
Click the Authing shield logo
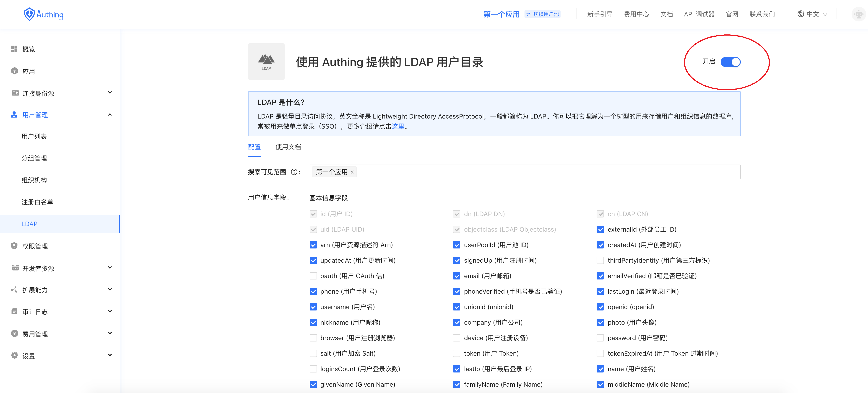29,14
